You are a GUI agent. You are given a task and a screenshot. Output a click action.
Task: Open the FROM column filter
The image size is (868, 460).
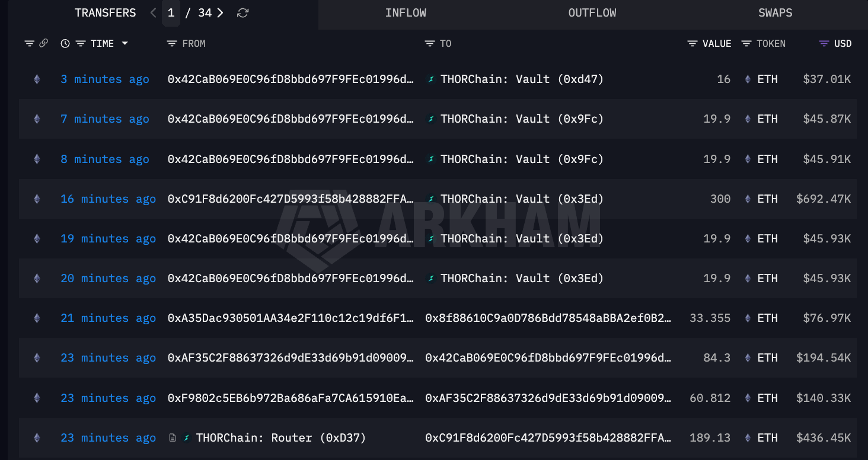pos(172,43)
